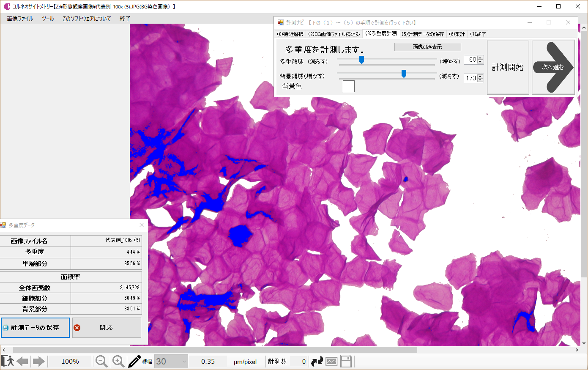Click the 次へ進む arrow button
588x370 pixels.
[x=553, y=67]
